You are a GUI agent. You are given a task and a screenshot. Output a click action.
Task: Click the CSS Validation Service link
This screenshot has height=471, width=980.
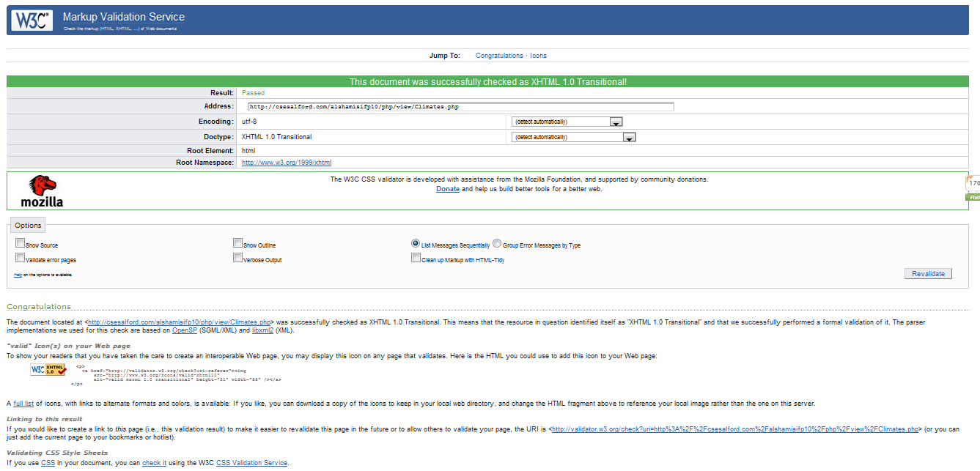[251, 463]
